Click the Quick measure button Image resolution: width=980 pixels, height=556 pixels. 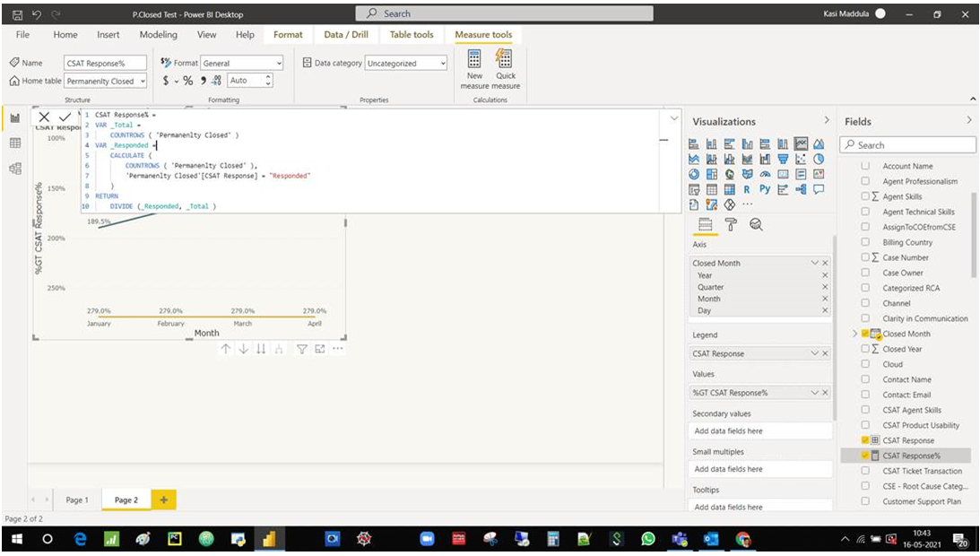(506, 69)
